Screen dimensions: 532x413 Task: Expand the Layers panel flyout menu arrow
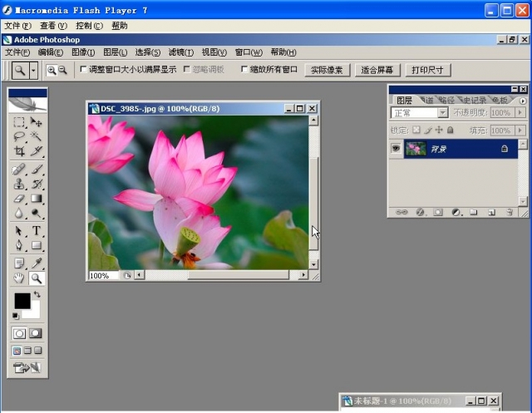coord(522,101)
